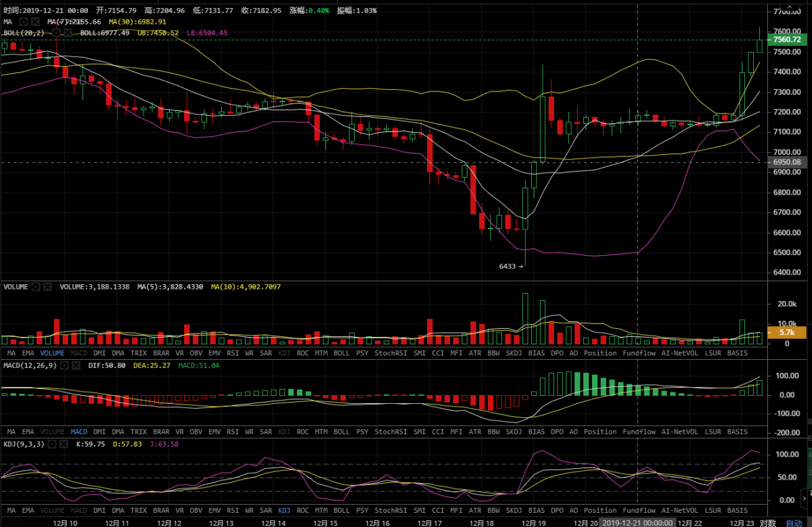
Task: Open settings gear for MA indicator
Action: pyautogui.click(x=23, y=22)
